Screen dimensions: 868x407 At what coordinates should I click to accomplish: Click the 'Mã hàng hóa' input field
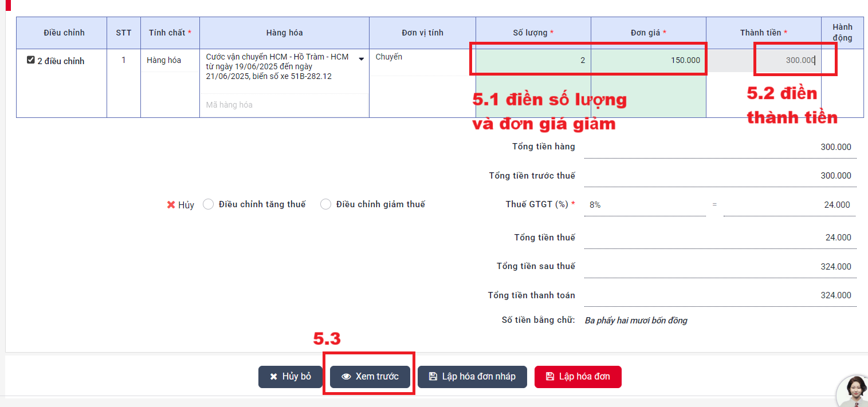point(284,105)
